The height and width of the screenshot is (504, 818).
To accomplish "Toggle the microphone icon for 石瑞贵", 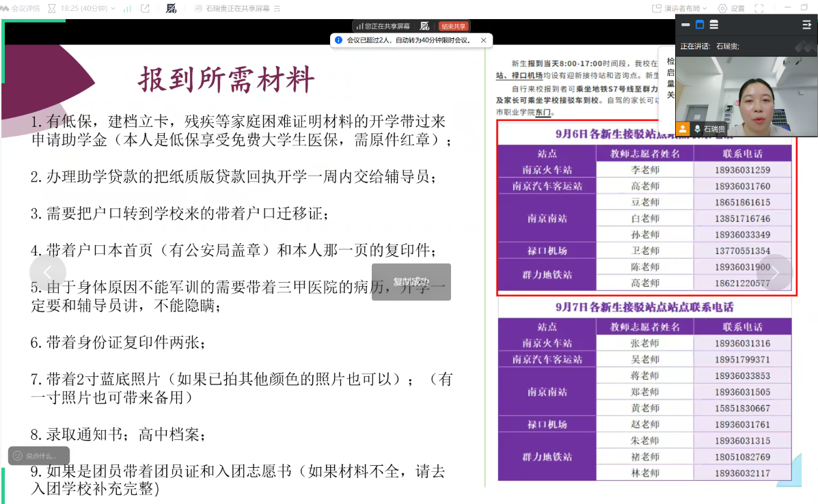I will [697, 128].
